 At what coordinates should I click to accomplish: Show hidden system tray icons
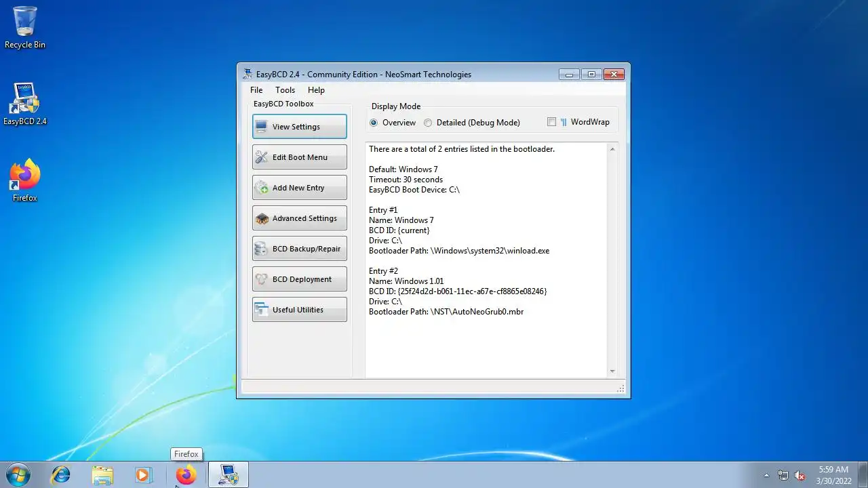click(767, 475)
